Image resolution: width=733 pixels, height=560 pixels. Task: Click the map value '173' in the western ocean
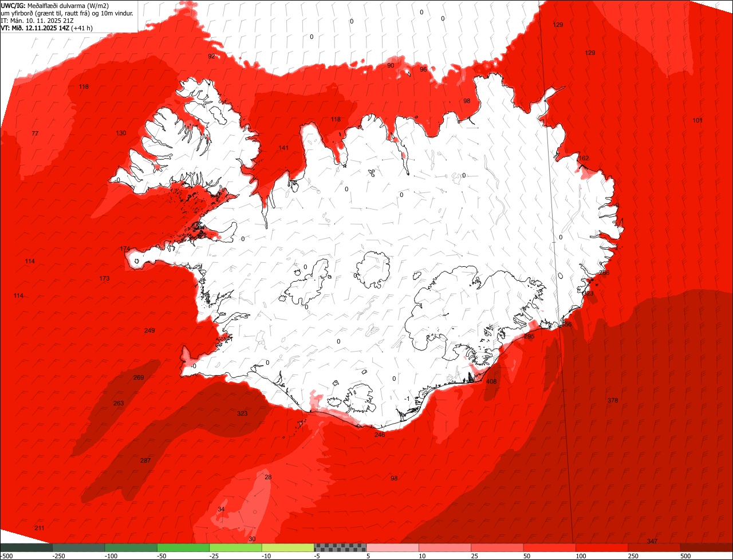pyautogui.click(x=104, y=278)
